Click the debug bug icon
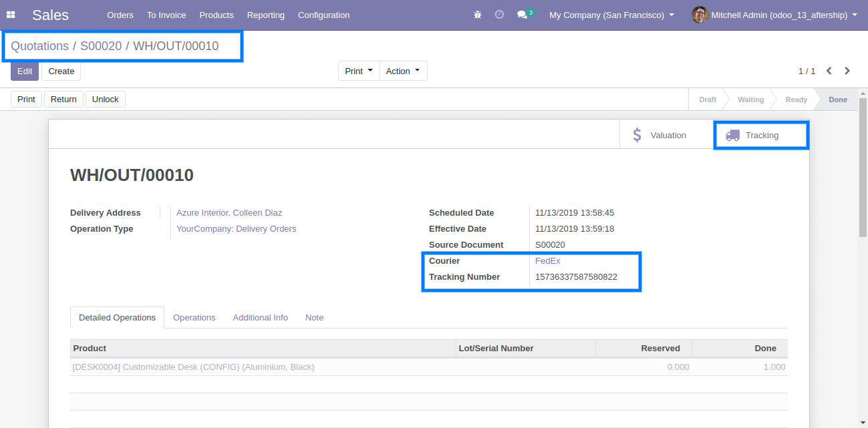The image size is (868, 428). 478,15
